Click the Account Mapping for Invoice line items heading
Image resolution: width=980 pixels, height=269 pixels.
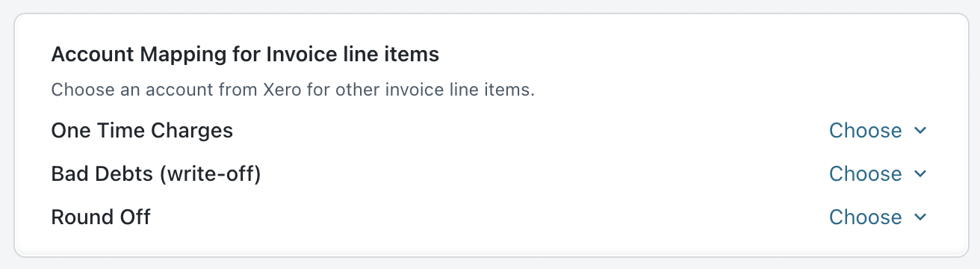pos(245,55)
